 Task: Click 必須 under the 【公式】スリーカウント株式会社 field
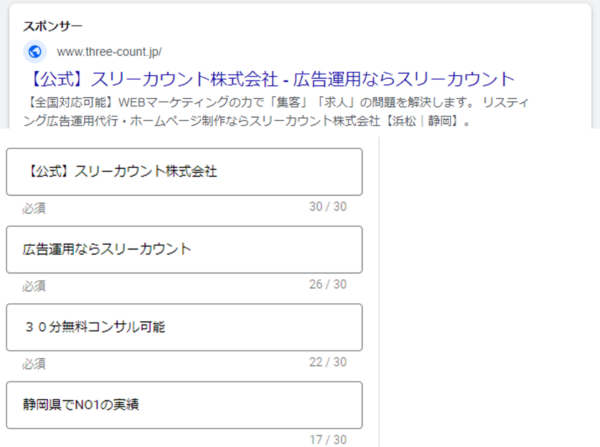[x=34, y=208]
